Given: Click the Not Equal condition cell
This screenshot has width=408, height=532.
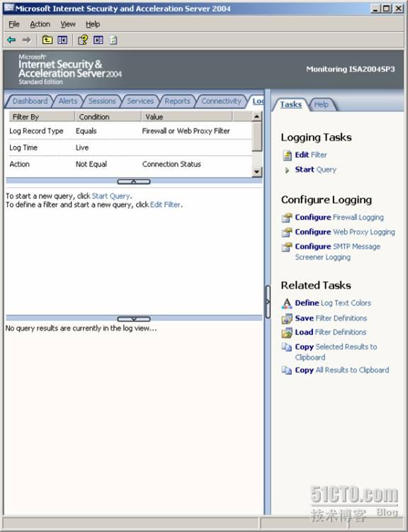Looking at the screenshot, I should pyautogui.click(x=91, y=164).
